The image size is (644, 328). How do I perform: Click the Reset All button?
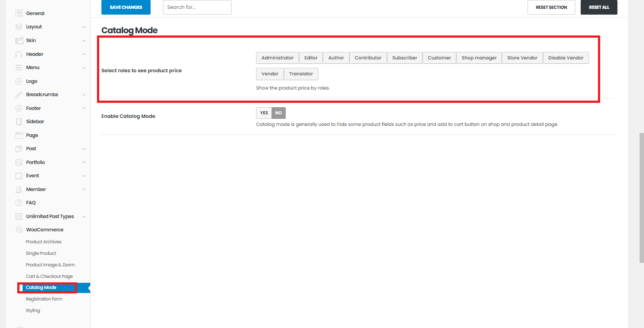pos(599,7)
